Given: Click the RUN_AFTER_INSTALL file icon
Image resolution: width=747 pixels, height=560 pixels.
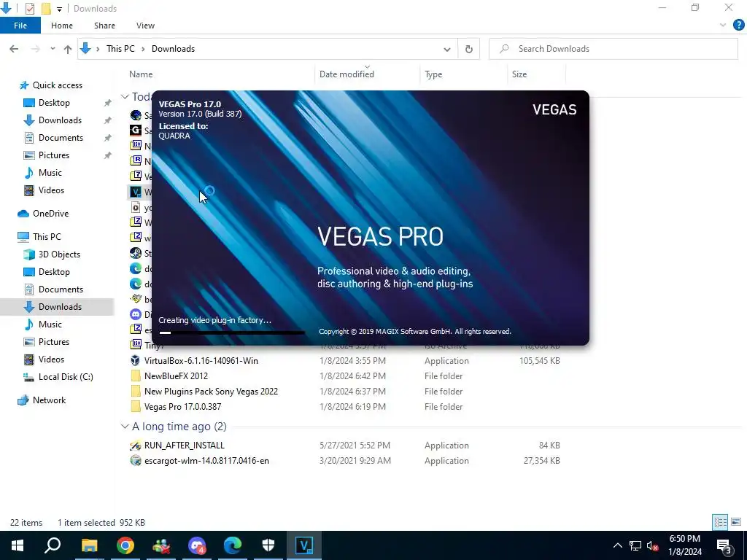Looking at the screenshot, I should coord(136,446).
